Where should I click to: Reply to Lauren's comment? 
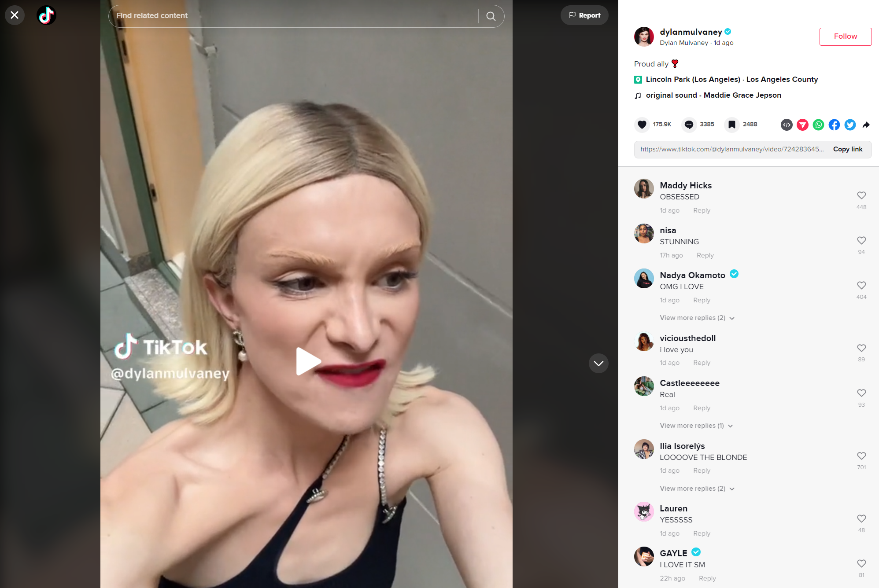tap(702, 533)
